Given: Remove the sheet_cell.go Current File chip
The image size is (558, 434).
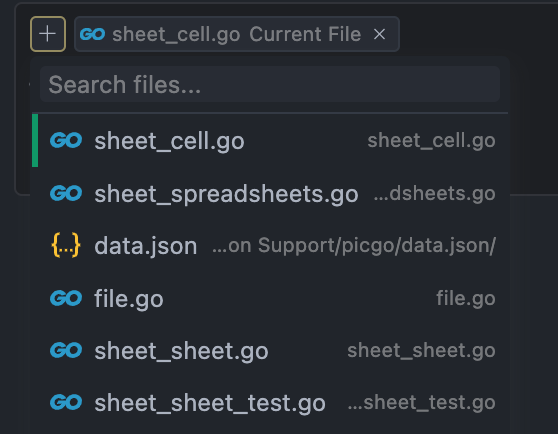Looking at the screenshot, I should click(x=379, y=35).
